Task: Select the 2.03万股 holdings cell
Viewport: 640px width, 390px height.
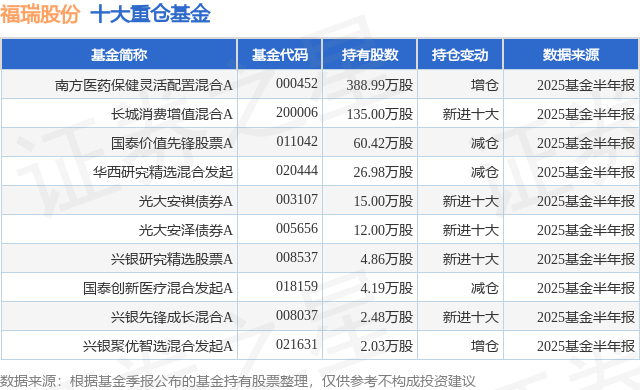Action: tap(387, 346)
